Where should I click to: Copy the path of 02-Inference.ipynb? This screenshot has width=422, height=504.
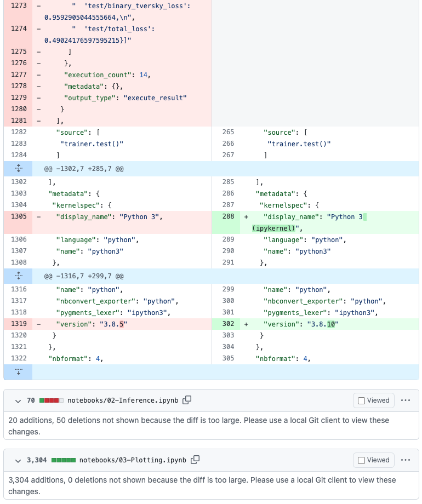point(187,400)
